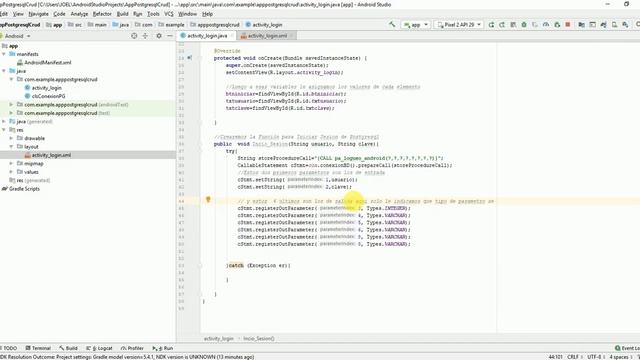Click the green Debug bug icon
The image size is (640, 360).
click(x=524, y=24)
